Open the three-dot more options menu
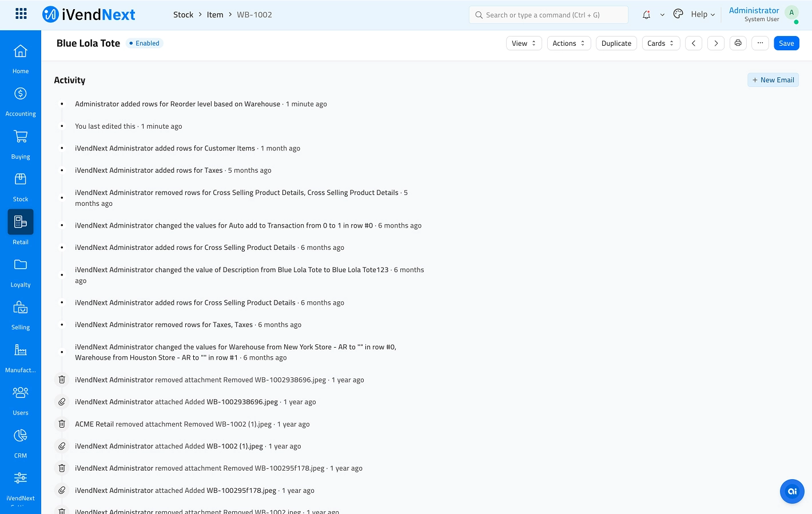 point(760,43)
